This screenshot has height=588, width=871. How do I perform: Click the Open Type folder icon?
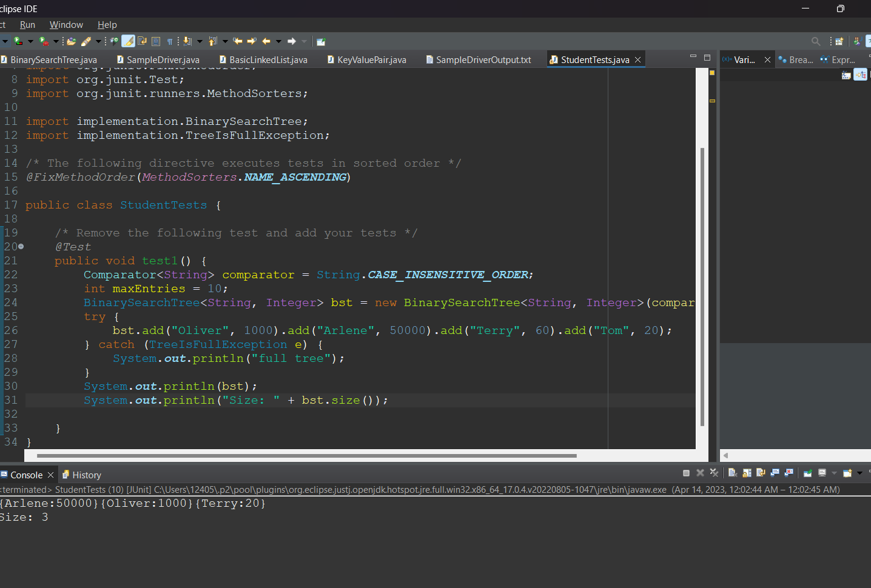[x=72, y=41]
